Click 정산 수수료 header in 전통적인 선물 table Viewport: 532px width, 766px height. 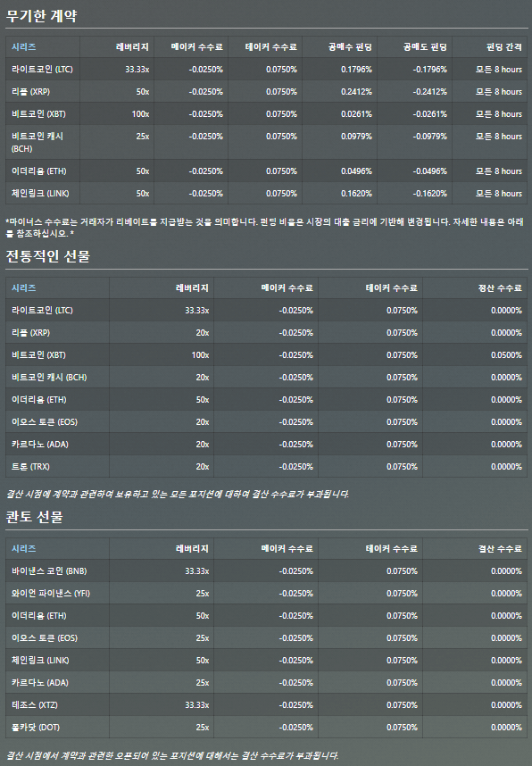[x=500, y=287]
